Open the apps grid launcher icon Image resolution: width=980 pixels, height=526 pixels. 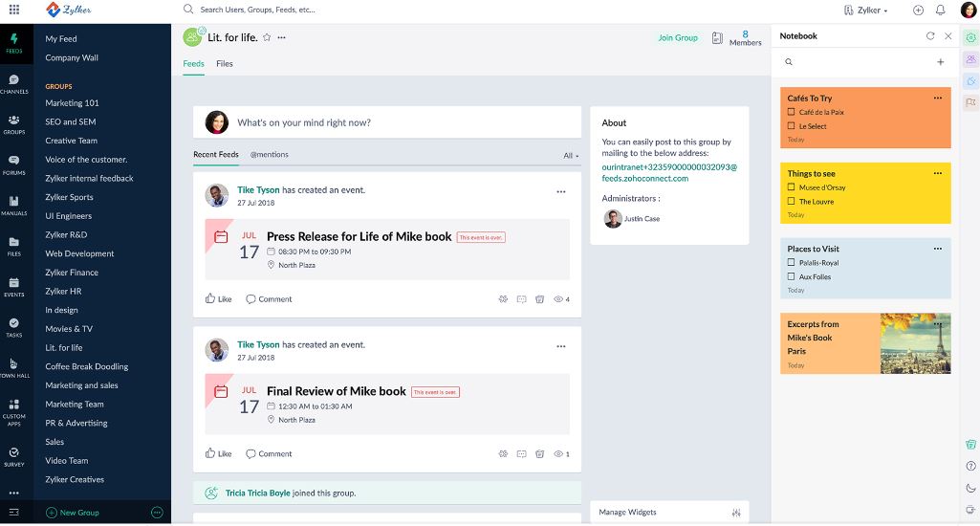[x=13, y=10]
